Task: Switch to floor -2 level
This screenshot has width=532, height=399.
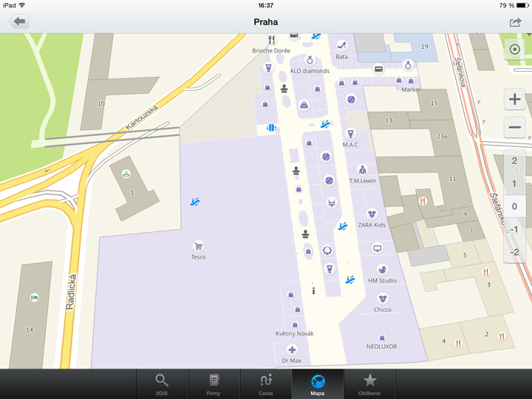Action: [514, 252]
